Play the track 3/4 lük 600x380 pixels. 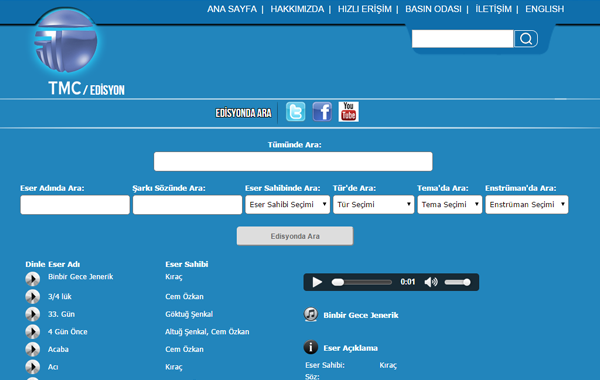click(33, 297)
